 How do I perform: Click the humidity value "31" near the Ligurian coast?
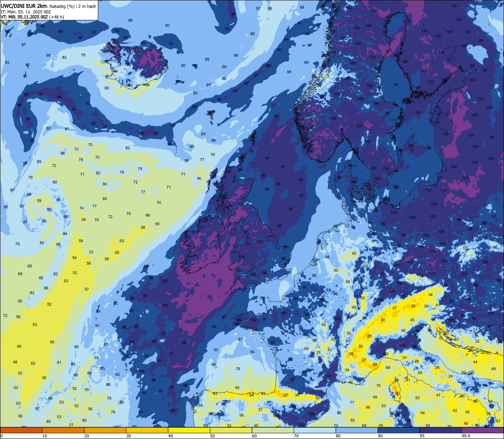(x=404, y=358)
